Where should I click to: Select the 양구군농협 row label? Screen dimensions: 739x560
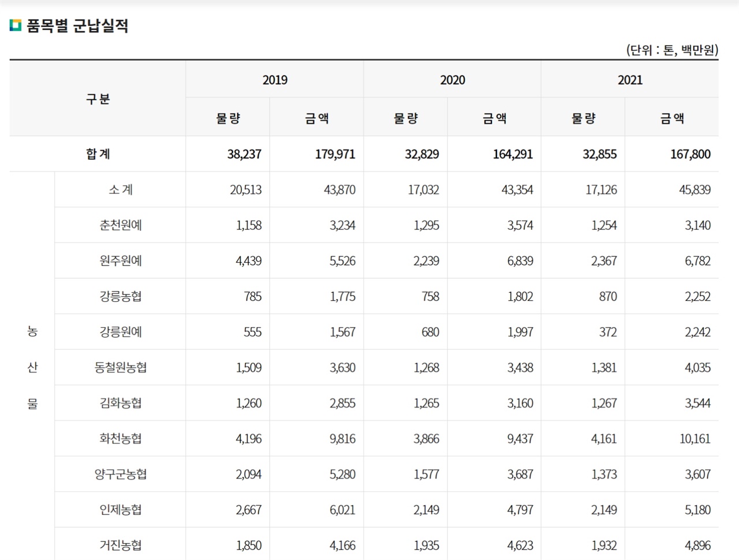pyautogui.click(x=121, y=474)
